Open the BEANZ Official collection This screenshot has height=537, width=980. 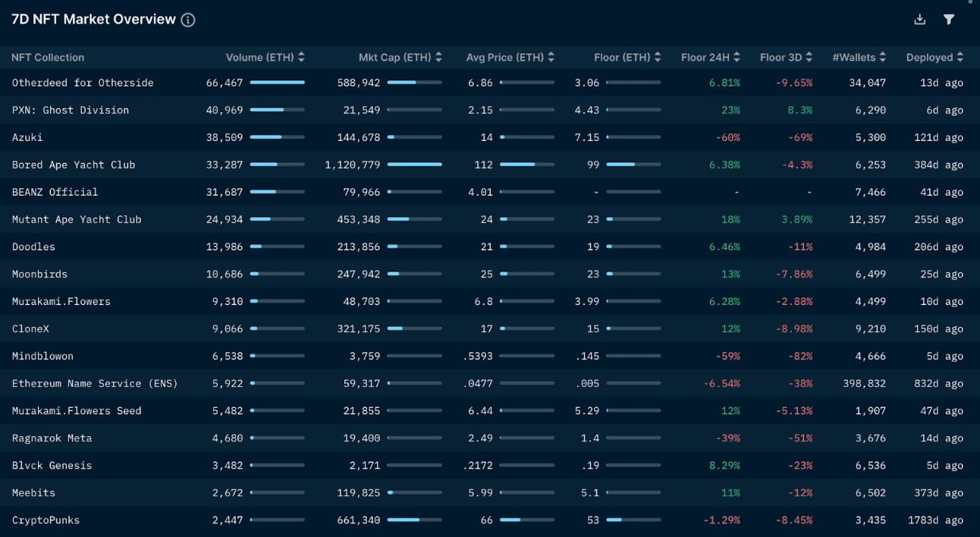tap(55, 192)
